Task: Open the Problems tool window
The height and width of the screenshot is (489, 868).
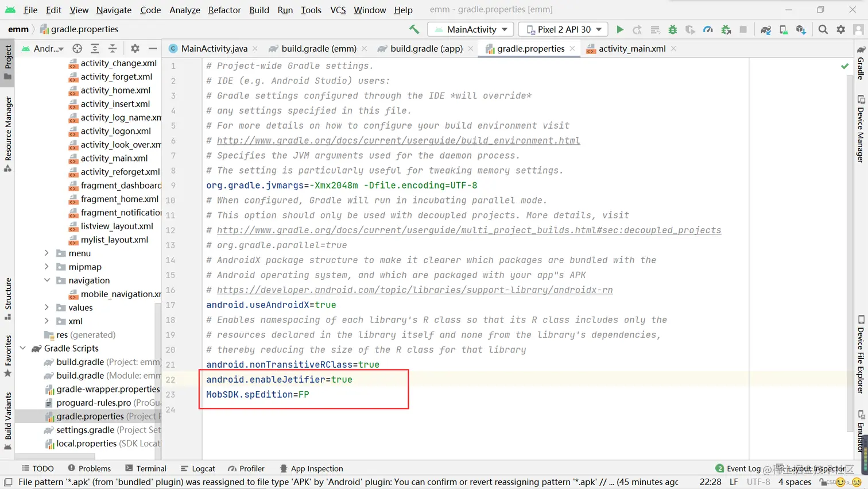Action: click(x=89, y=469)
